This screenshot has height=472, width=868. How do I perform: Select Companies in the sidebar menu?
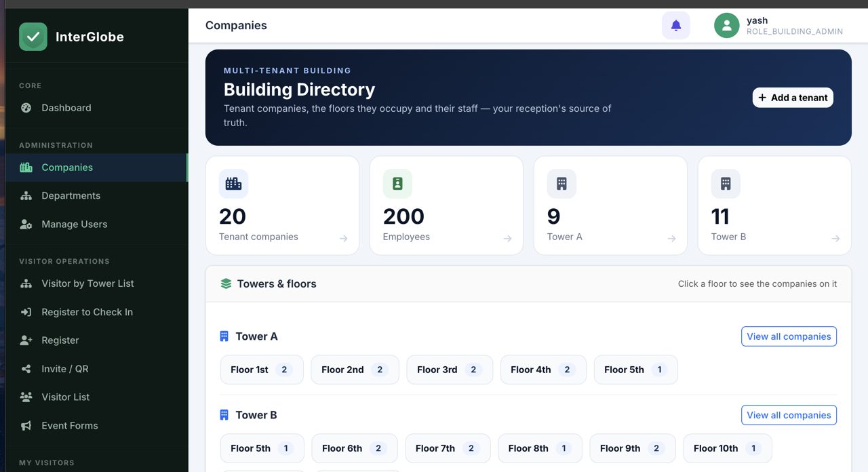pyautogui.click(x=96, y=168)
